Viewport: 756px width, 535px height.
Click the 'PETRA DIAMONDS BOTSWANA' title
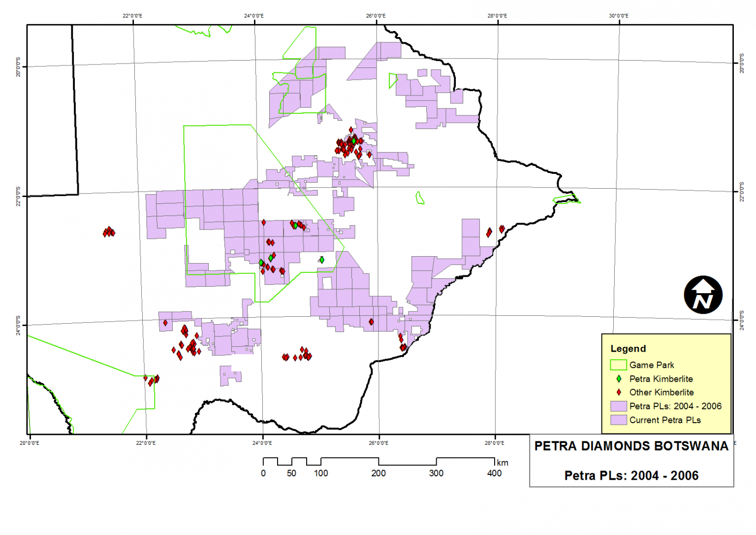[631, 446]
